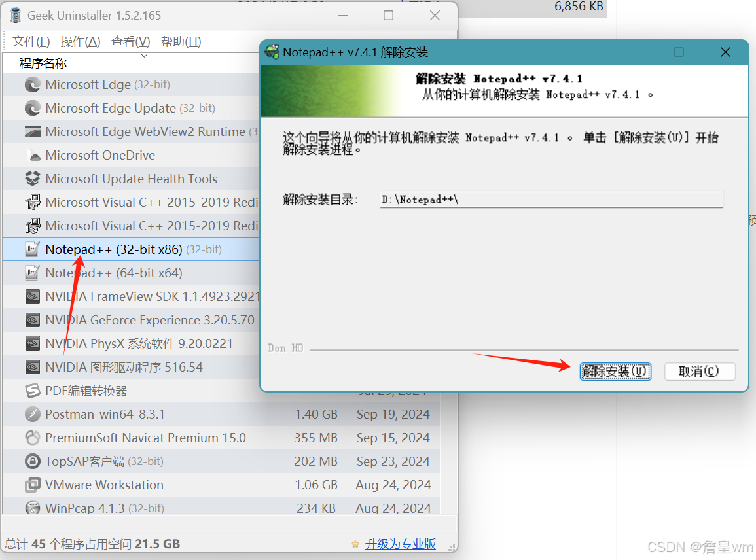Select the Microsoft OneDrive row
The width and height of the screenshot is (756, 560).
131,155
